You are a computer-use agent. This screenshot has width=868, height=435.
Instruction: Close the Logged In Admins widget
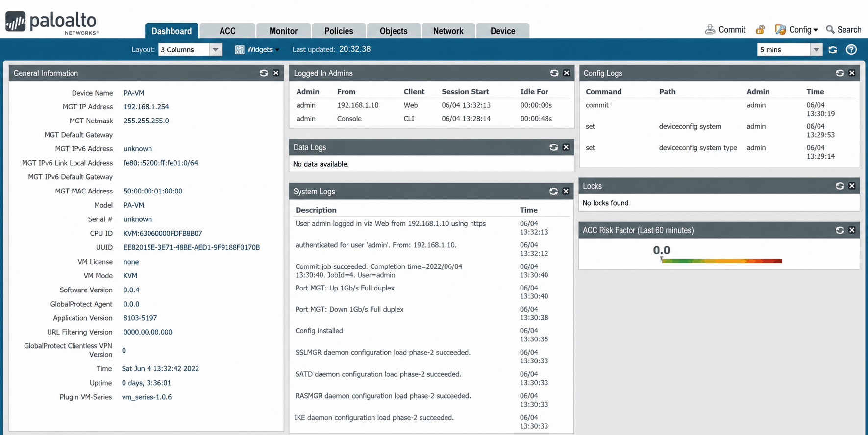[x=567, y=73]
